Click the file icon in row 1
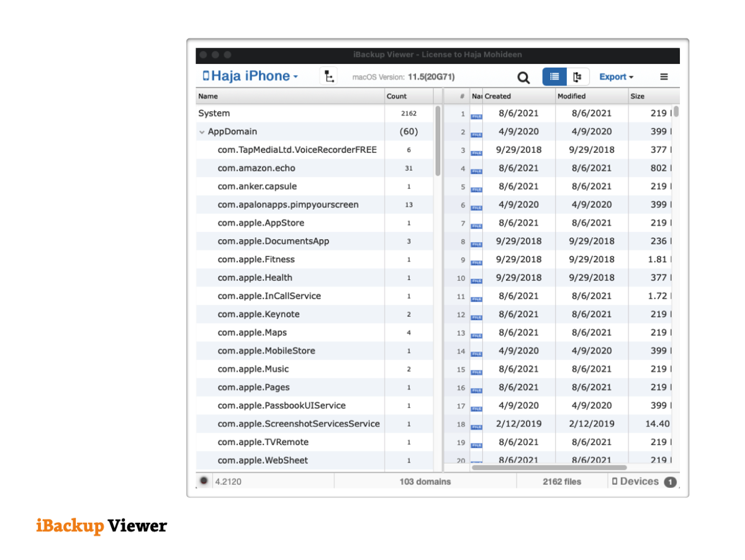Screen dimensions: 745x560 coord(476,115)
